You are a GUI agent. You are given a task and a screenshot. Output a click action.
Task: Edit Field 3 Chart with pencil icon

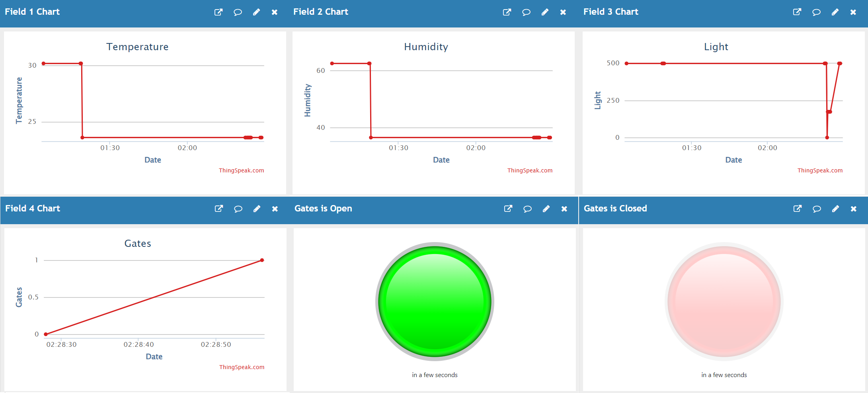coord(835,12)
